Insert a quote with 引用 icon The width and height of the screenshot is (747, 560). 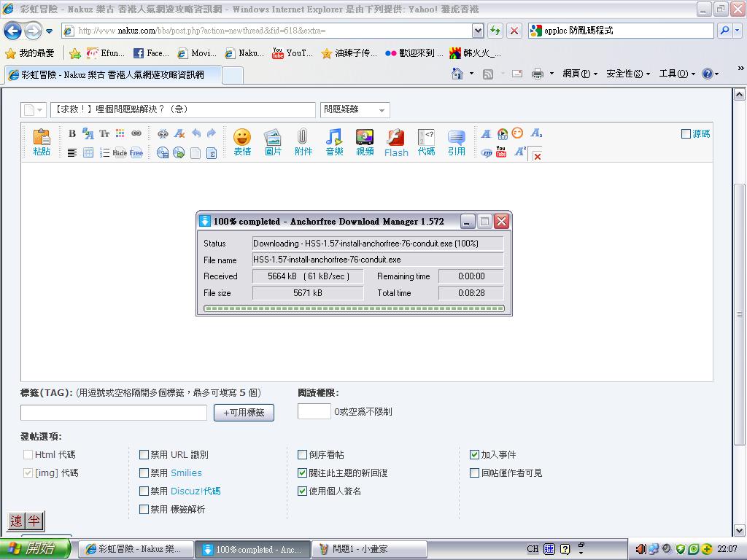457,141
